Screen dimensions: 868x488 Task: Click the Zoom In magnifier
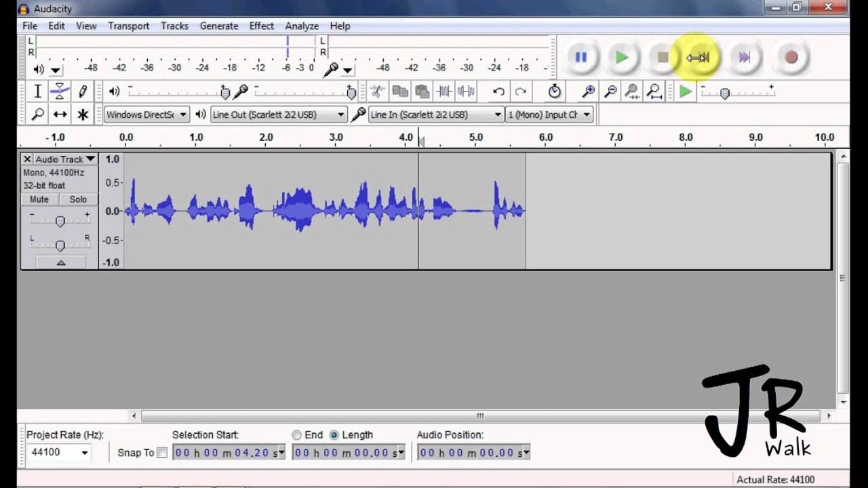coord(589,91)
